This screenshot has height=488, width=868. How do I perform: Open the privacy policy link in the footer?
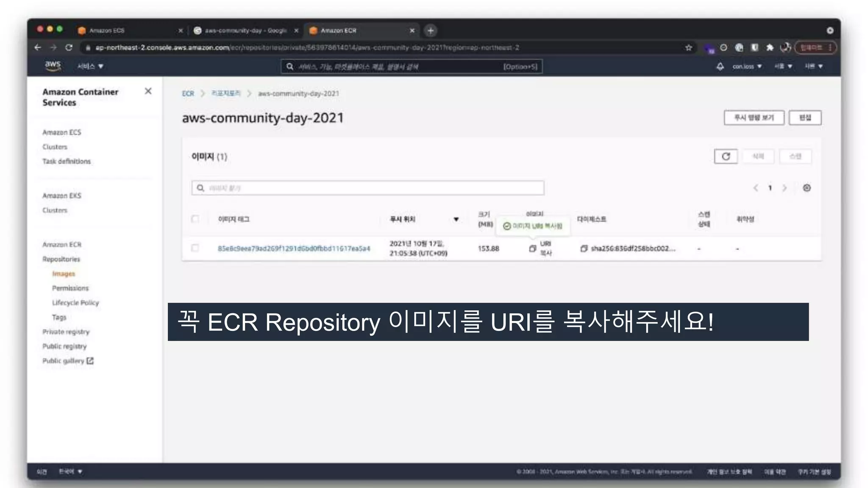729,471
